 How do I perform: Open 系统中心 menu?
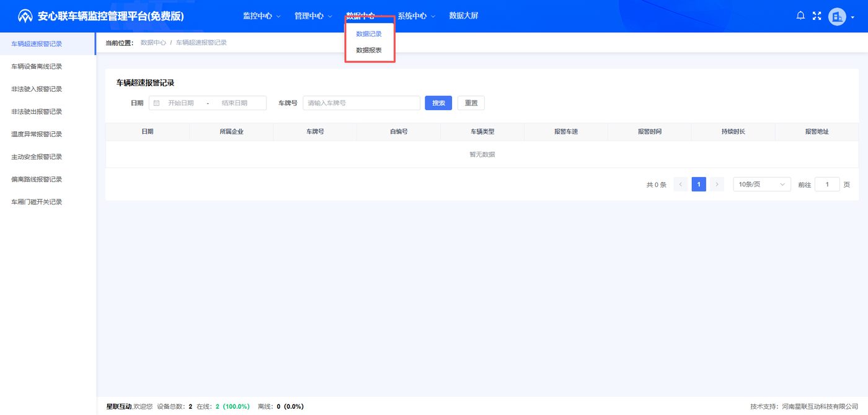point(416,16)
